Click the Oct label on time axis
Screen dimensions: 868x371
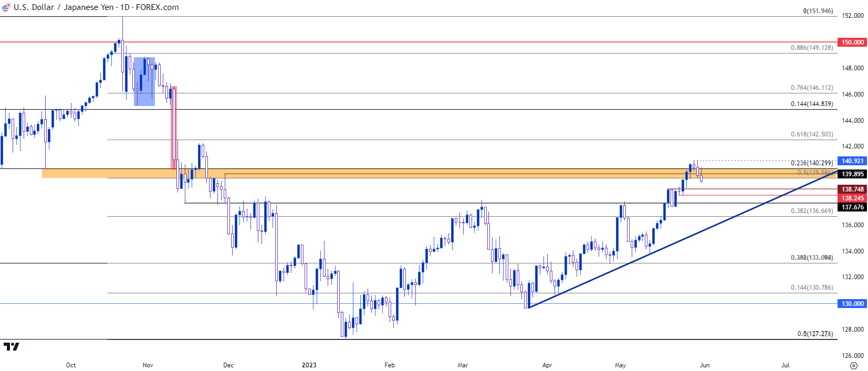71,365
